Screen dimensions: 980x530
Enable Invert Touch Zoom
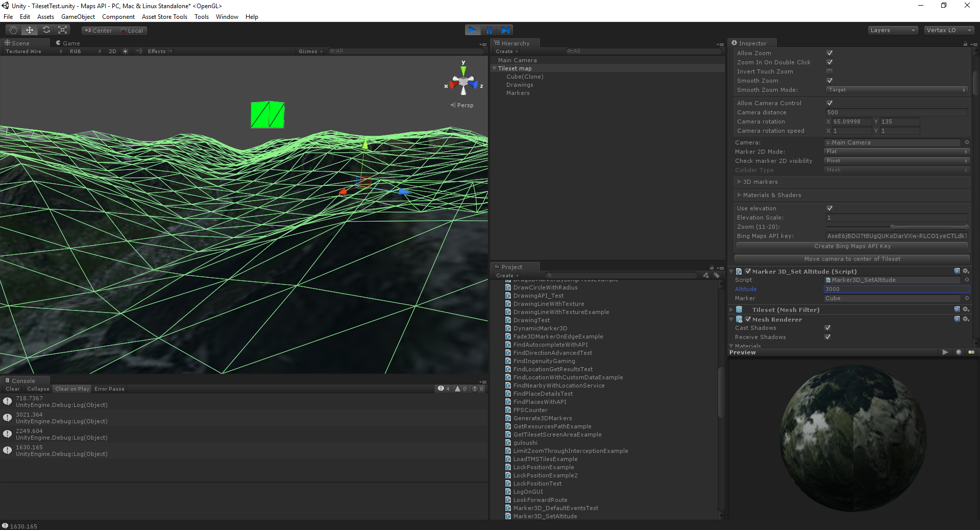click(x=829, y=71)
